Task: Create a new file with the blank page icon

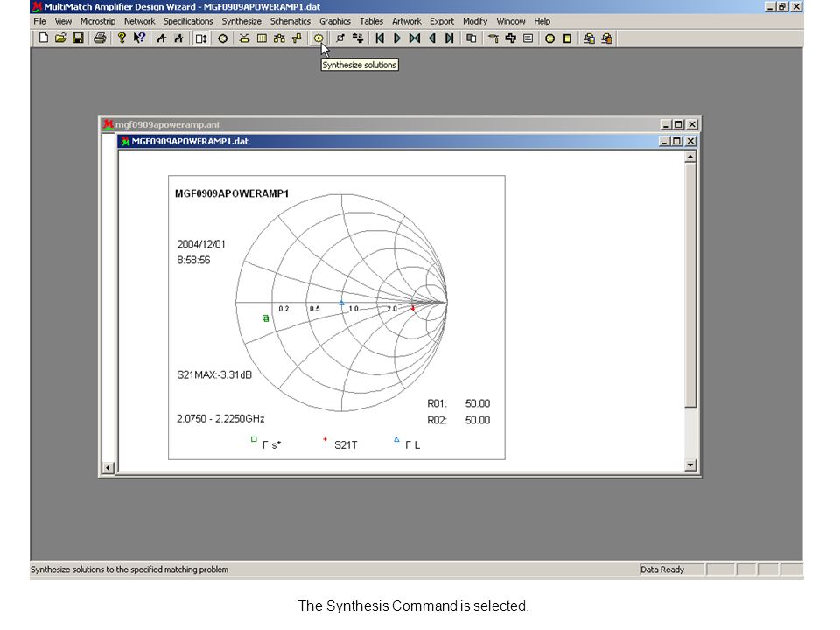Action: click(x=44, y=38)
